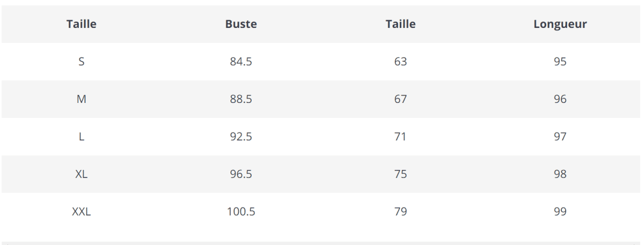Click length value 95
The width and height of the screenshot is (644, 245).
click(560, 62)
